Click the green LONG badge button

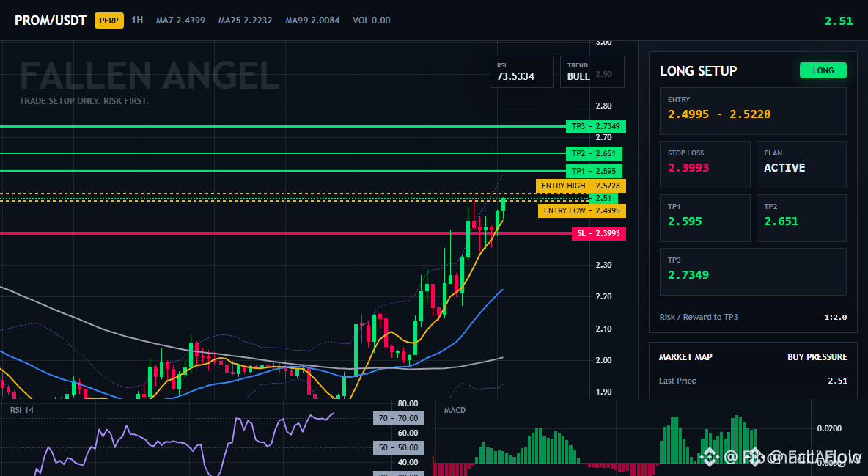pos(823,70)
